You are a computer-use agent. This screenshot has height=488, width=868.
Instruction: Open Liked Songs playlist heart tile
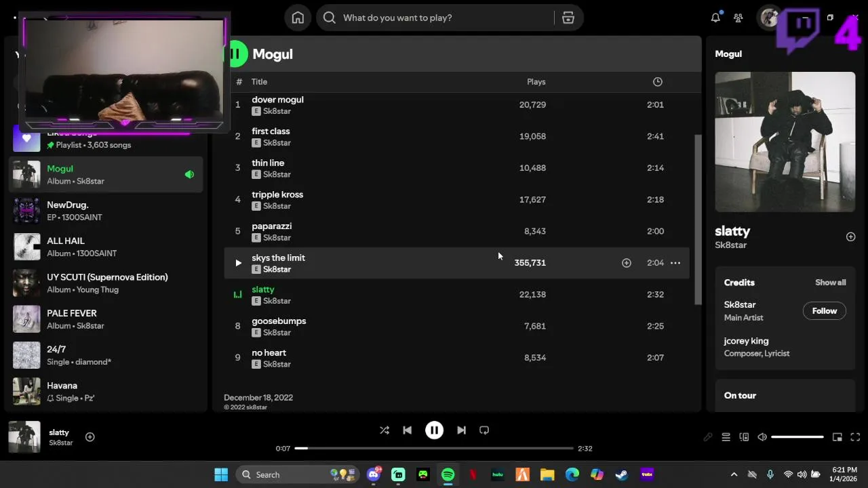(x=26, y=139)
